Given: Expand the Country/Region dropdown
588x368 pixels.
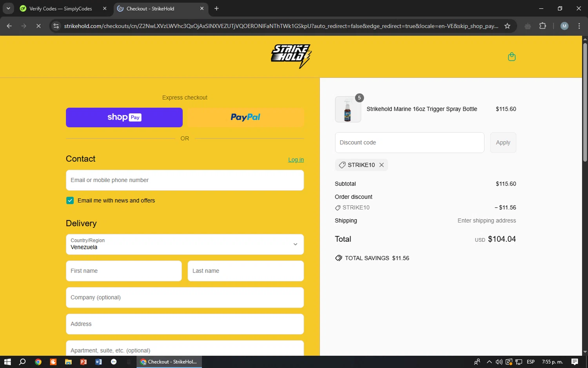Looking at the screenshot, I should [x=185, y=244].
